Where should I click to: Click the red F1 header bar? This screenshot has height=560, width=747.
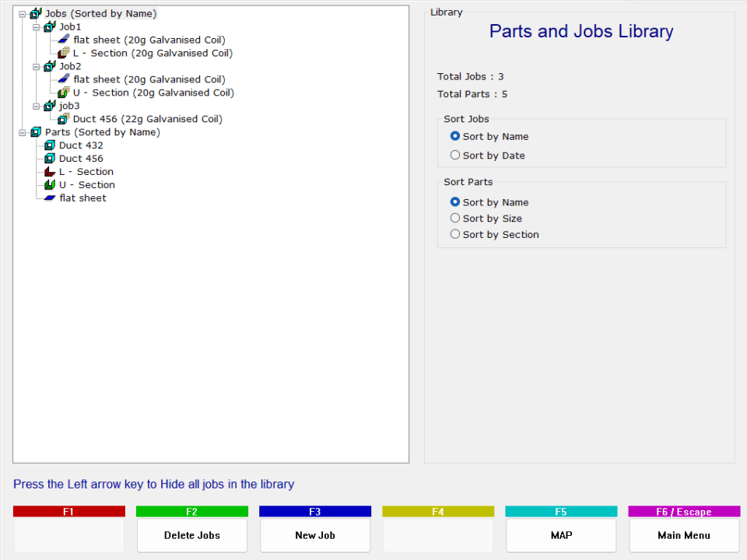click(x=68, y=510)
